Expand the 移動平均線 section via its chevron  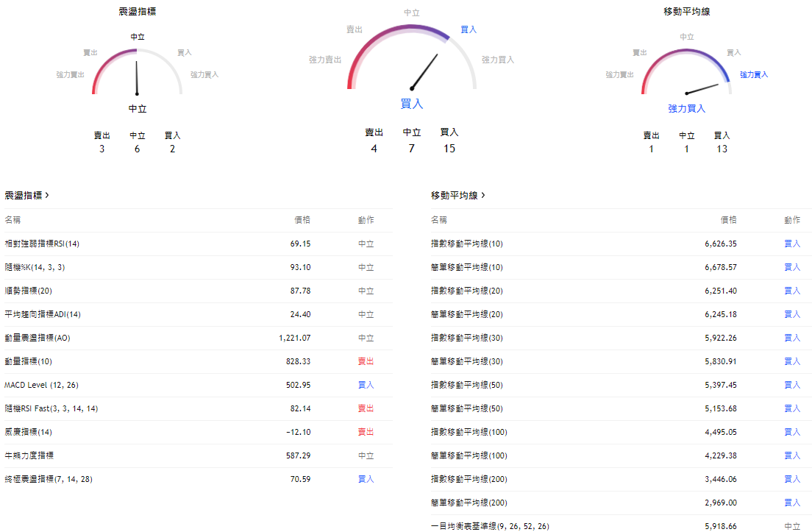click(483, 196)
